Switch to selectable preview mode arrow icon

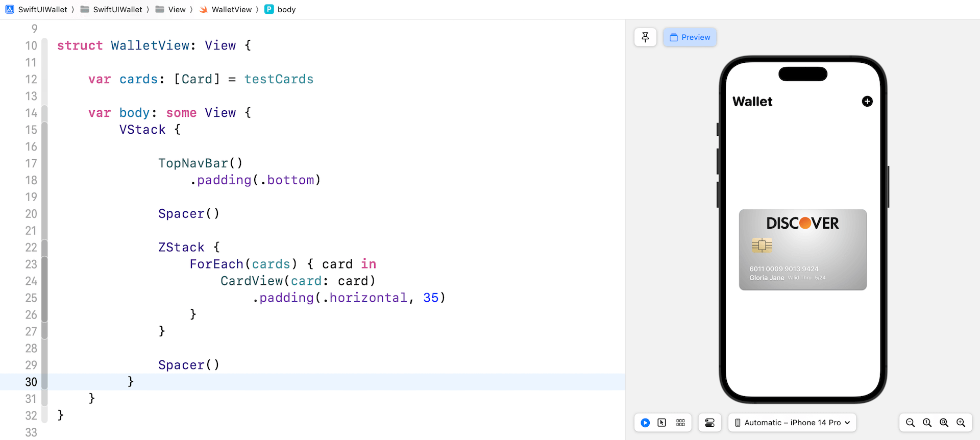662,423
